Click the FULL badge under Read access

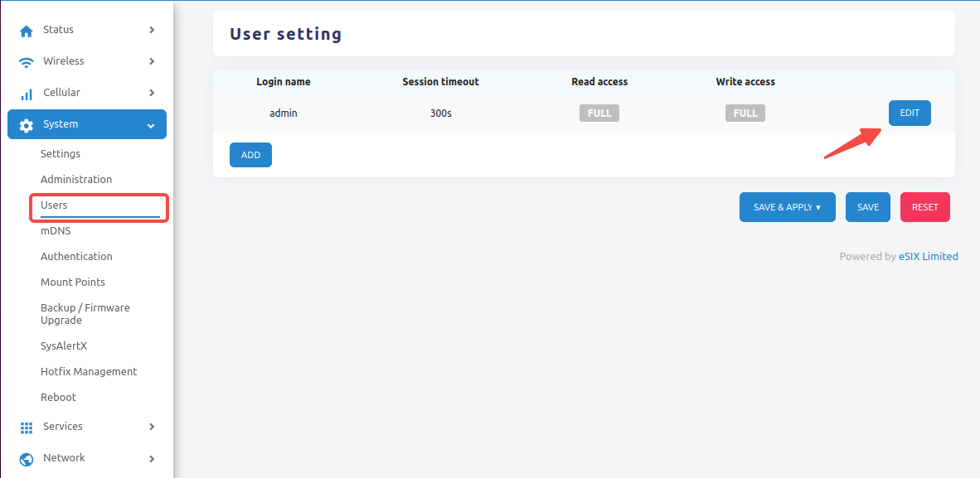[599, 113]
